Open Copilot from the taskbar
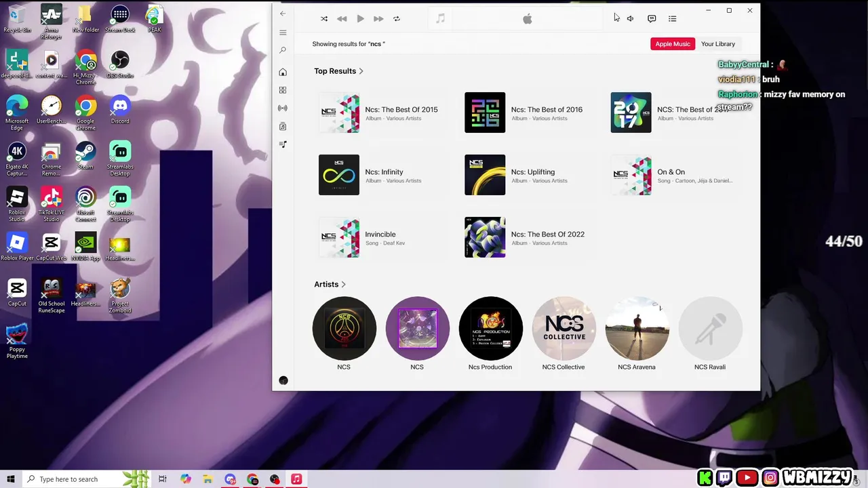This screenshot has height=488, width=868. tap(185, 479)
